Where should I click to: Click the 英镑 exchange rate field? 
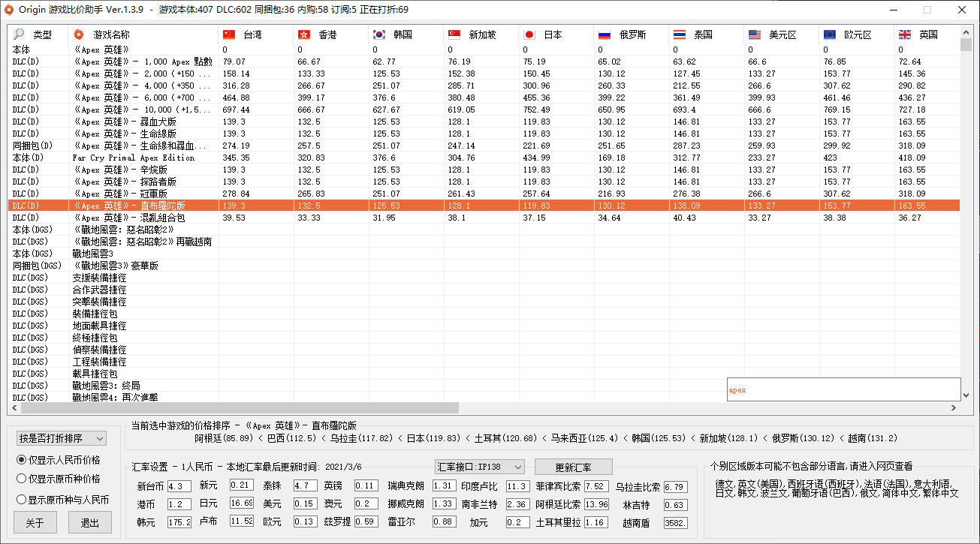point(366,485)
